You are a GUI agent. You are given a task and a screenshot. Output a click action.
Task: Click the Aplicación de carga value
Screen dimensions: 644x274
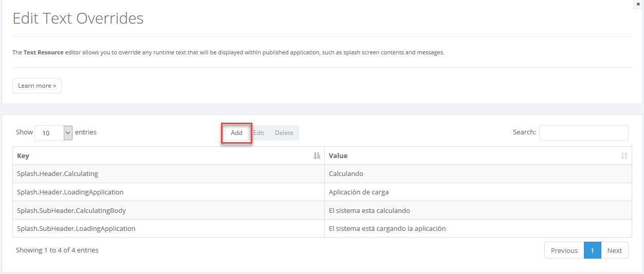[359, 192]
